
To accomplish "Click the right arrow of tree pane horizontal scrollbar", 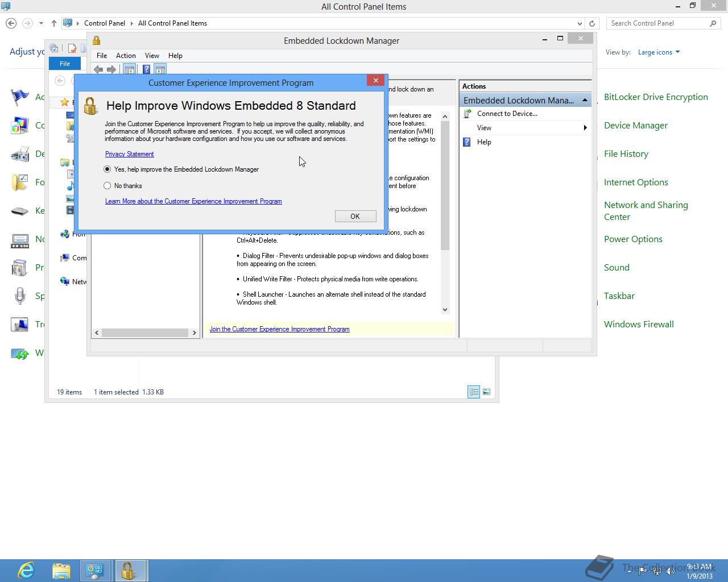I will coord(194,332).
